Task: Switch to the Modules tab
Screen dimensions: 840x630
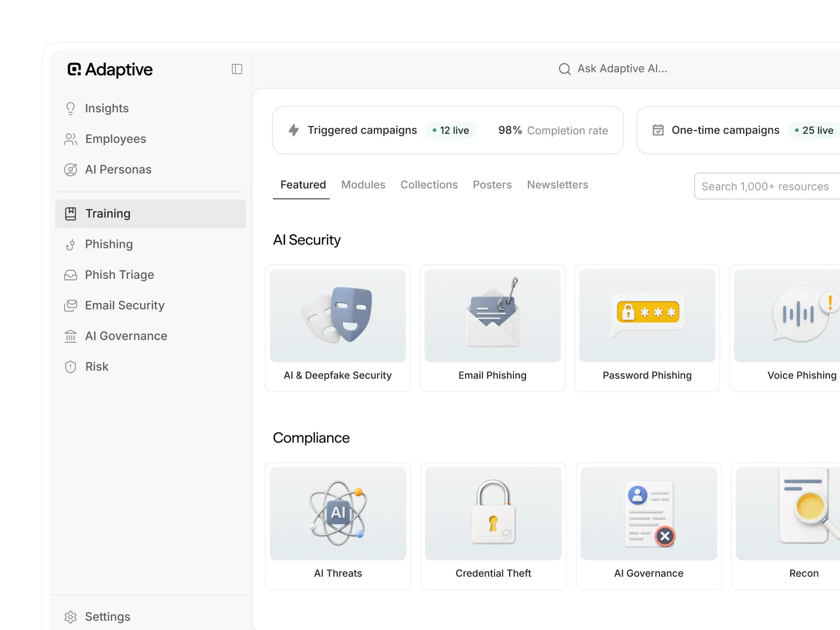Action: [363, 185]
